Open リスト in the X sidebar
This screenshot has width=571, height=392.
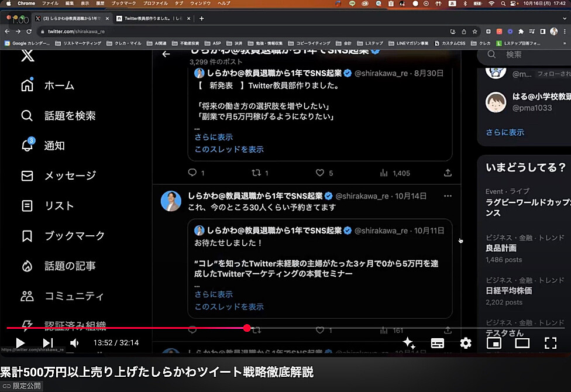pyautogui.click(x=47, y=206)
